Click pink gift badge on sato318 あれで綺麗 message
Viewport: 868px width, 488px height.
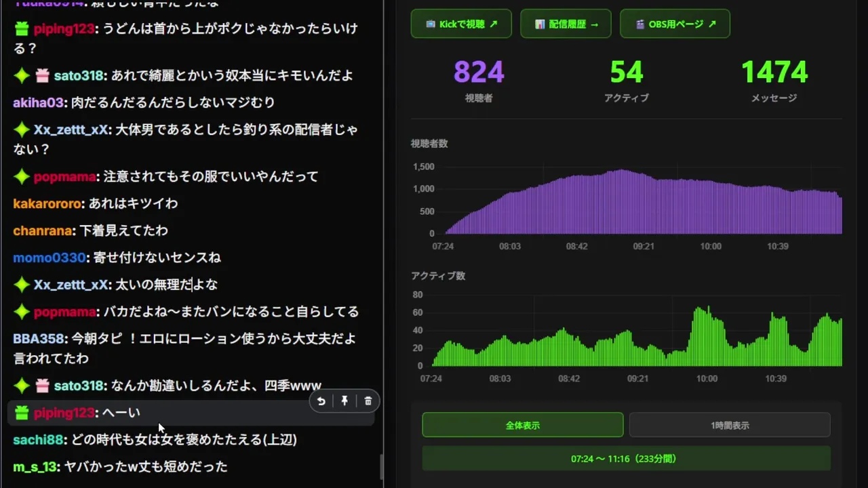pos(42,76)
